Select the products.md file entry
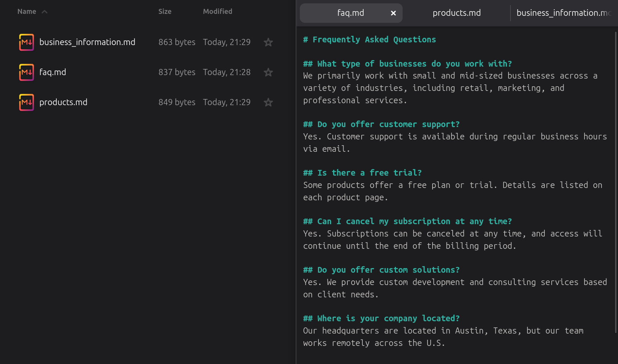Screen dimensions: 618x364 coord(63,102)
